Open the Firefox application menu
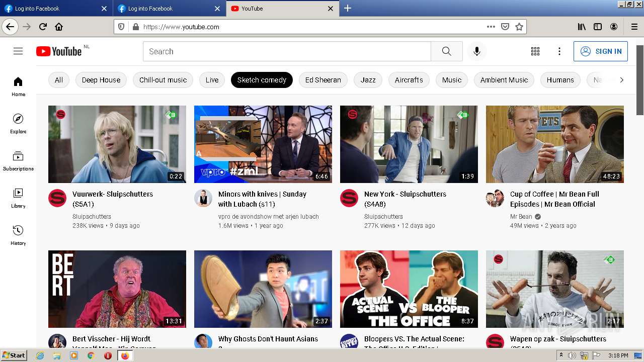The width and height of the screenshot is (644, 362). click(x=634, y=27)
